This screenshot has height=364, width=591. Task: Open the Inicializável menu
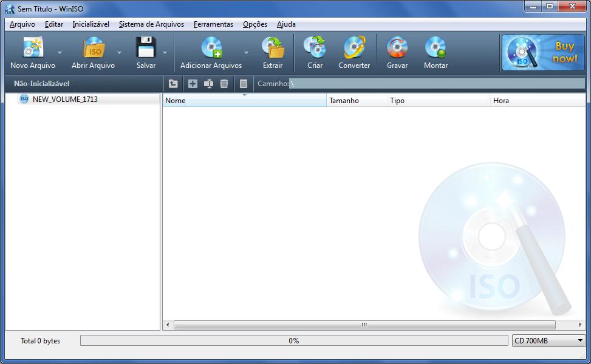(91, 24)
